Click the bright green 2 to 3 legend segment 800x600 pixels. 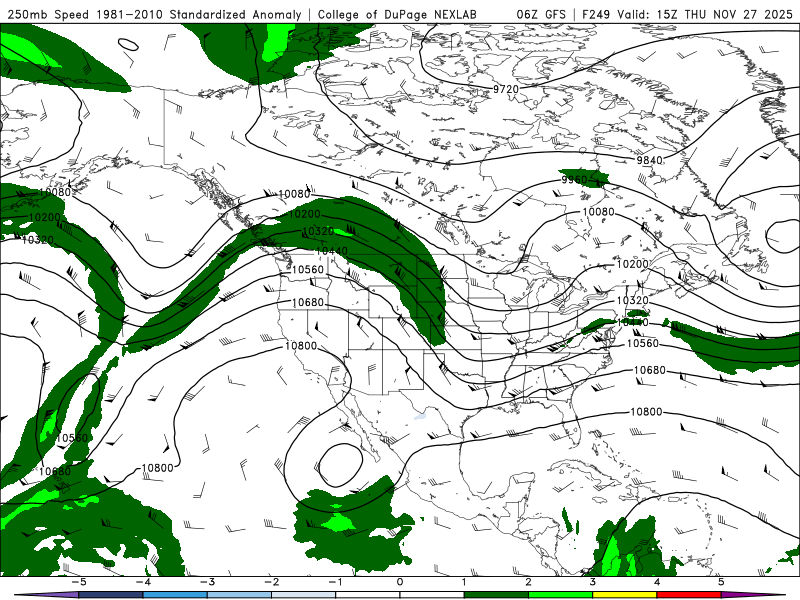tap(560, 595)
